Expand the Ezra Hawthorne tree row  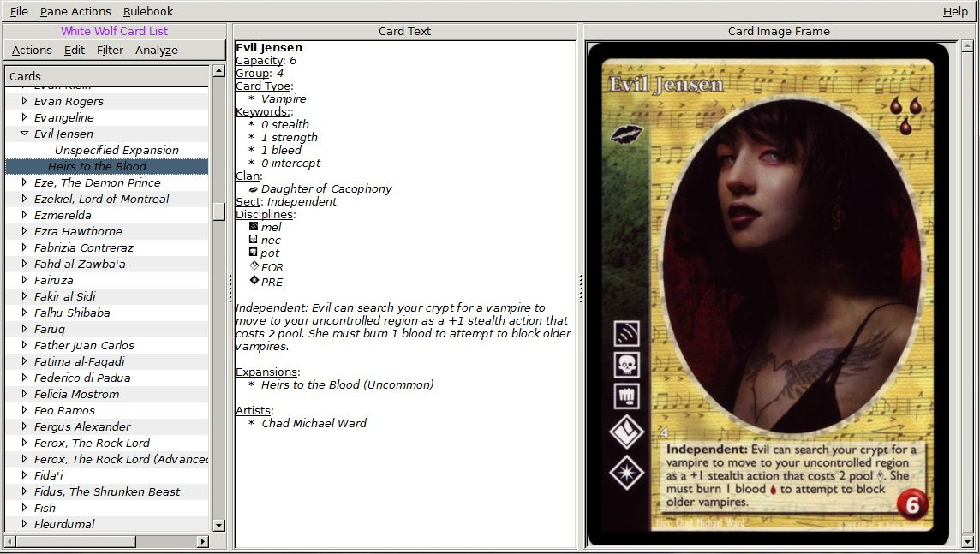(x=24, y=230)
